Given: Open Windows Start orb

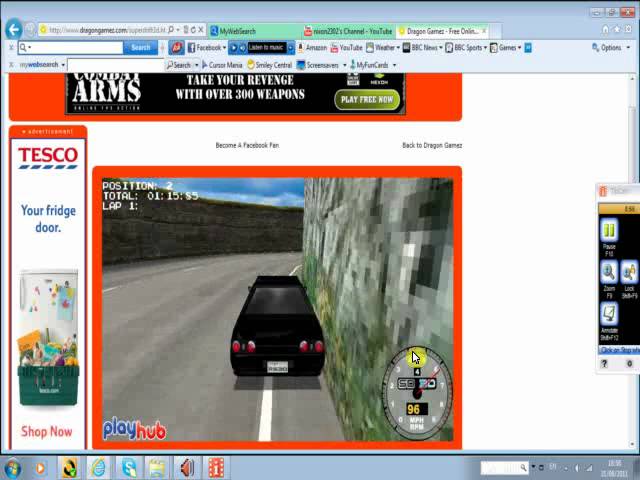Looking at the screenshot, I should (x=12, y=469).
